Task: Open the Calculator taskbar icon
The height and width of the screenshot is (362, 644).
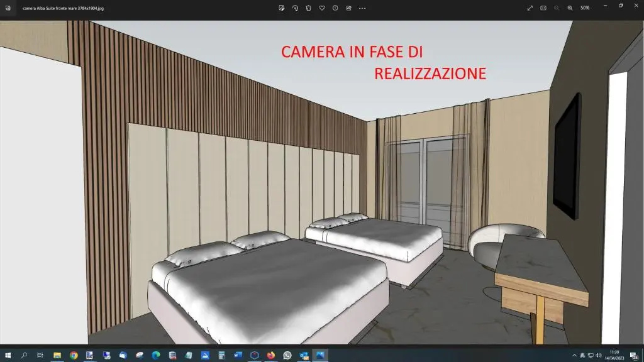Action: click(221, 356)
